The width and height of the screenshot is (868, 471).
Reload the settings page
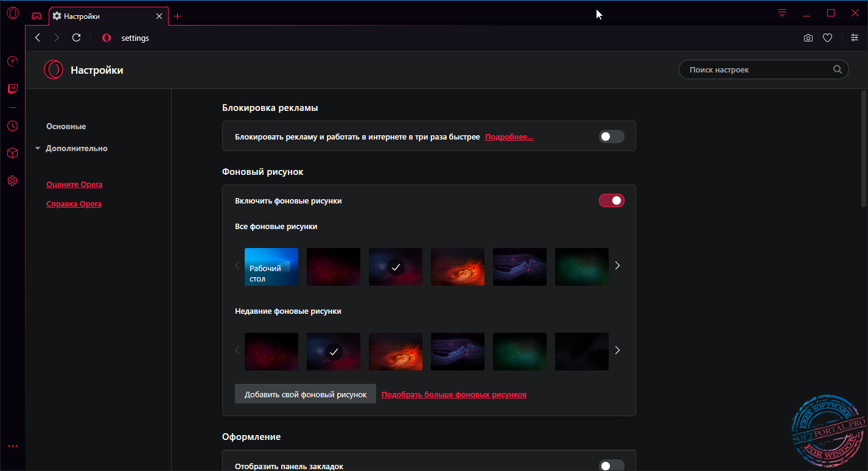click(x=76, y=38)
